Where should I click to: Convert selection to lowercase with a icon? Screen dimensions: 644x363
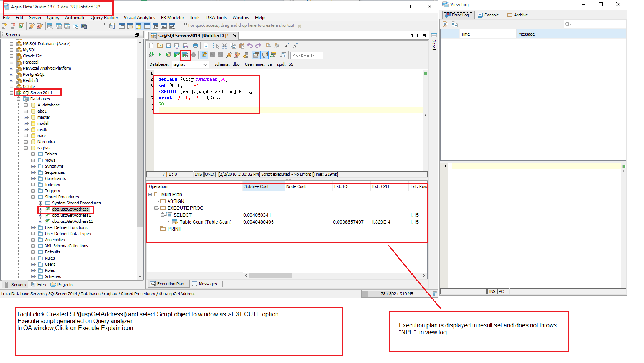point(287,46)
